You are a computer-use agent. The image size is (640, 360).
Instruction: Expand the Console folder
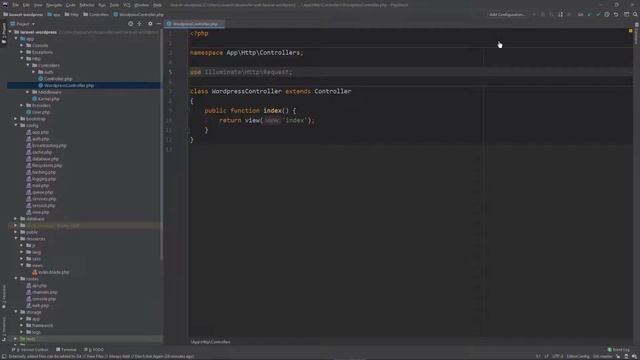coord(22,45)
